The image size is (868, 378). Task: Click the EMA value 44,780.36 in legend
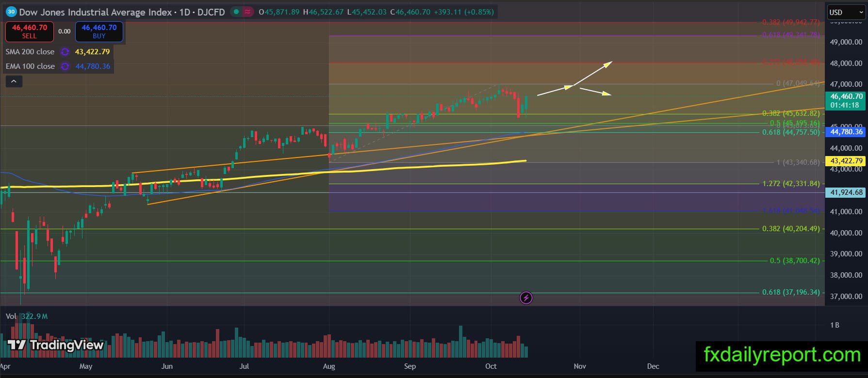tap(93, 66)
